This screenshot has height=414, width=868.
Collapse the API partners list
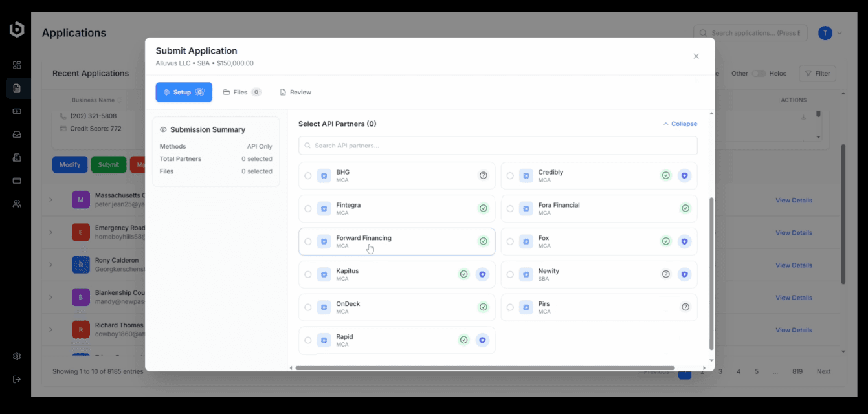point(680,124)
